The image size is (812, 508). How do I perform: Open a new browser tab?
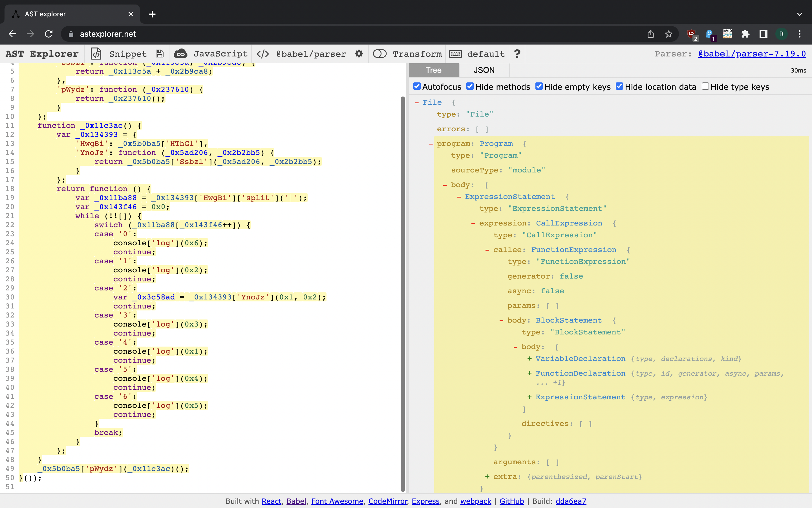tap(152, 14)
